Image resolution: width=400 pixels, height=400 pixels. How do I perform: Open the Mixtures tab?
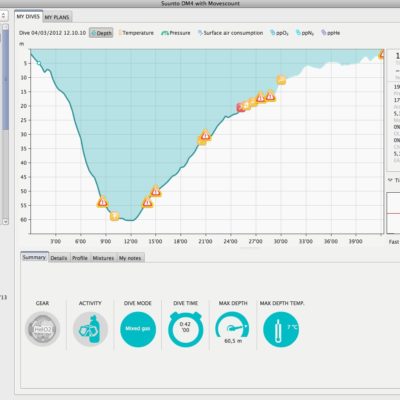pyautogui.click(x=103, y=258)
